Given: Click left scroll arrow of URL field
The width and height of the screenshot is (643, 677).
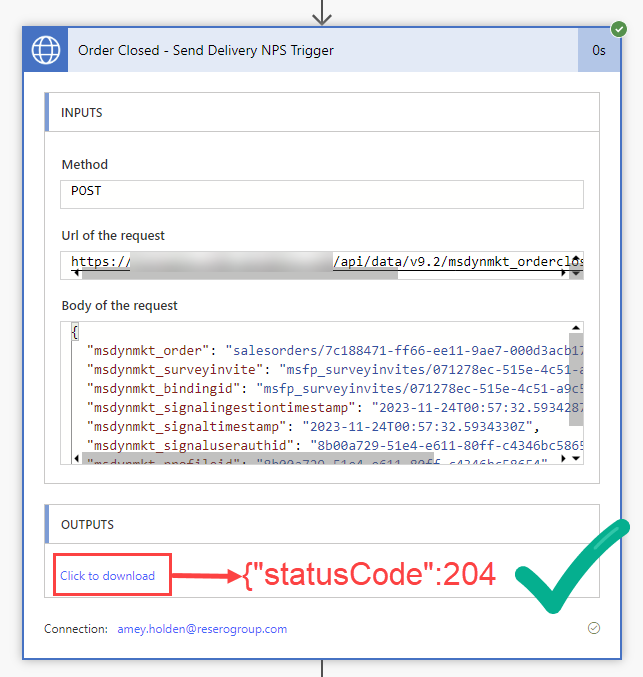Looking at the screenshot, I should tap(76, 273).
